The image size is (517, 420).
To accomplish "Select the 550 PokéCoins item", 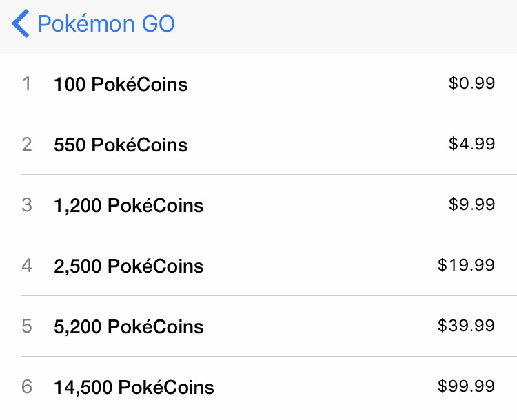I will 258,145.
